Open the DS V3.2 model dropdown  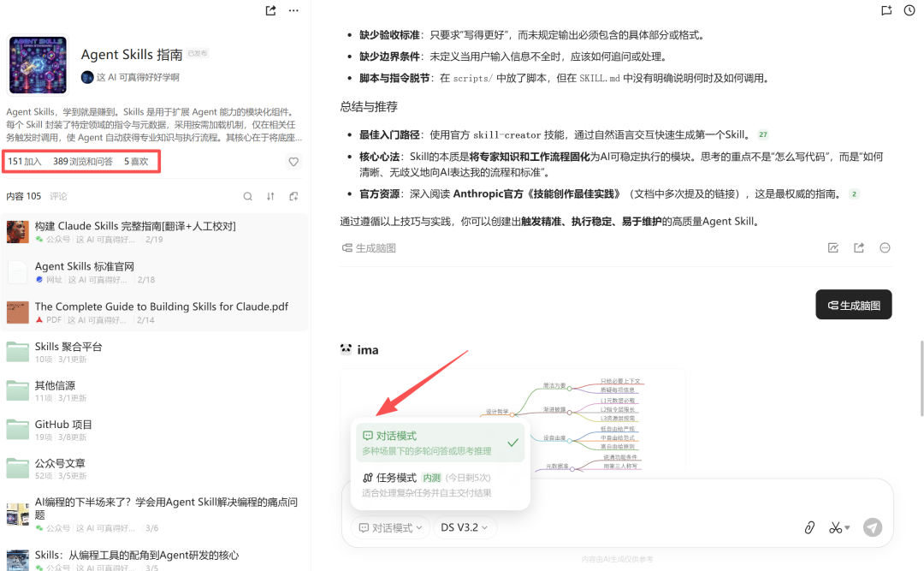click(x=463, y=528)
